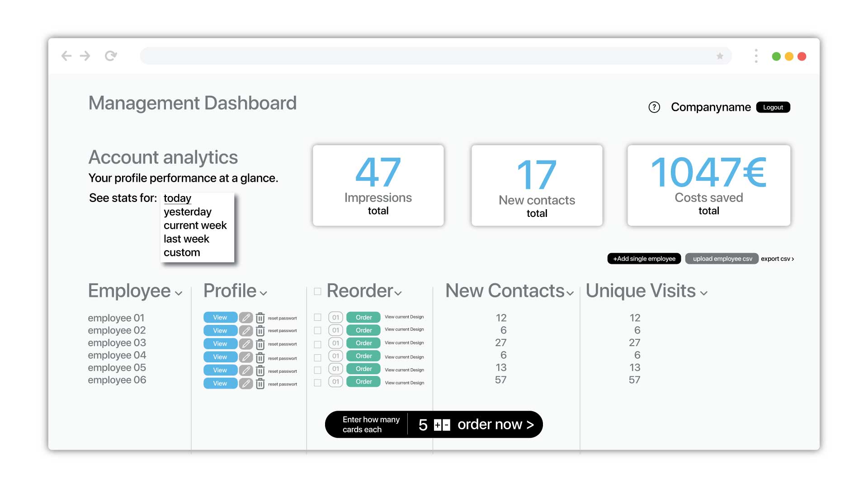868x488 pixels.
Task: Check the reorder box for employee 04
Action: point(318,357)
